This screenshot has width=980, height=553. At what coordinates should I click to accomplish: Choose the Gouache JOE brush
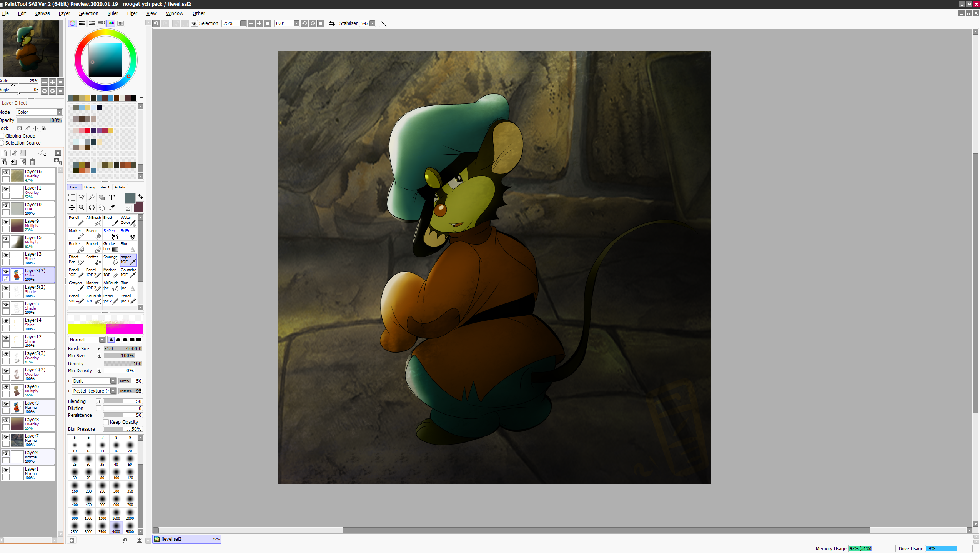click(x=128, y=273)
